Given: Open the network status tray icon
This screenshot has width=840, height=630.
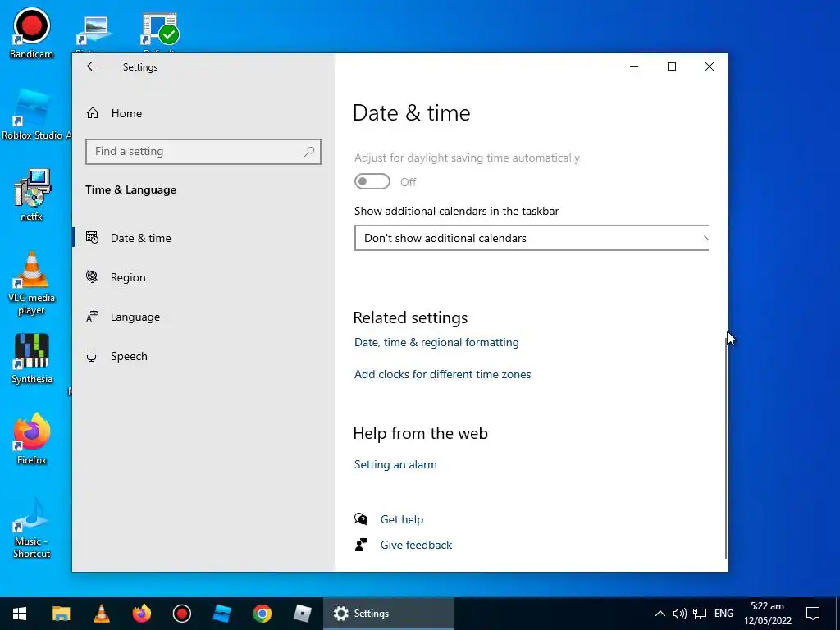Looking at the screenshot, I should coord(699,614).
